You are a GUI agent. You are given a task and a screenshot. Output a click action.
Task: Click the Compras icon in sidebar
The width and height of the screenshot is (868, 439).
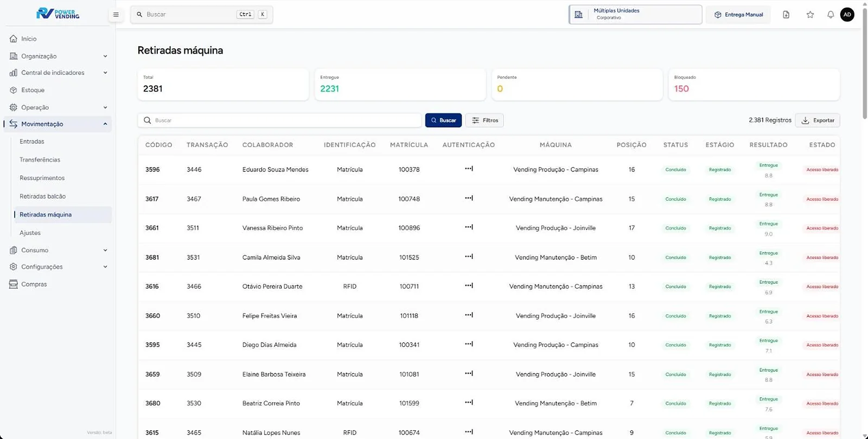14,284
